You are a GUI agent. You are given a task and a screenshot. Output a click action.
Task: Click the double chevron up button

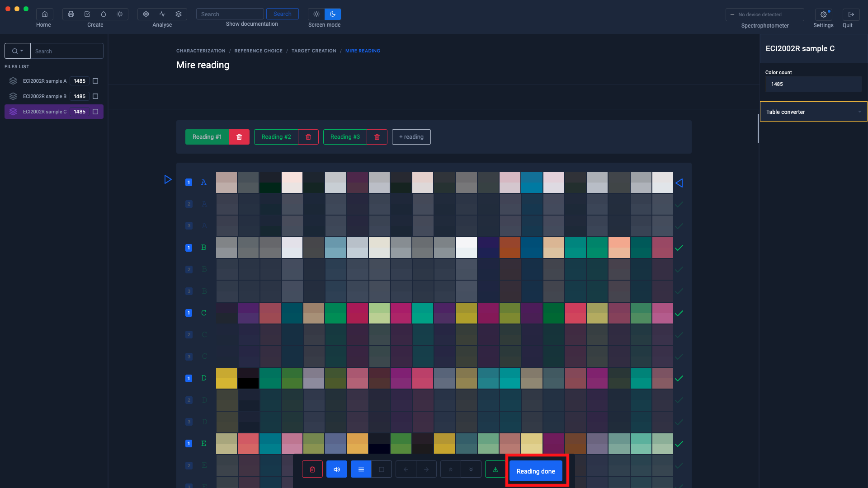(x=451, y=469)
